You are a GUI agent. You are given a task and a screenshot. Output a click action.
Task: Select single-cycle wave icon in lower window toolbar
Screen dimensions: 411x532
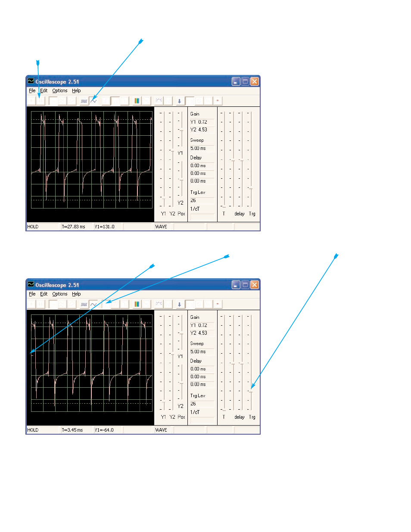point(93,304)
